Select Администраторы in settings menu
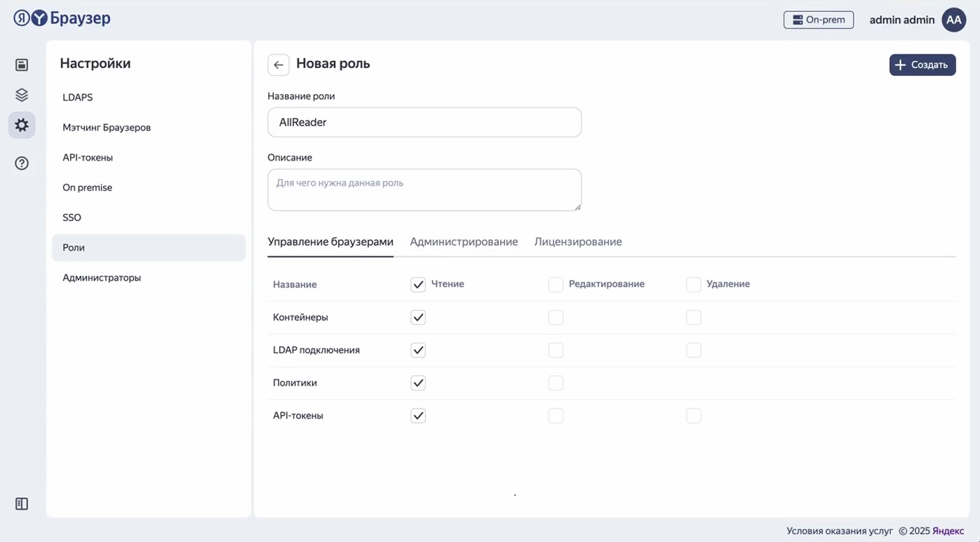Screen dimensions: 980x542 tap(102, 277)
